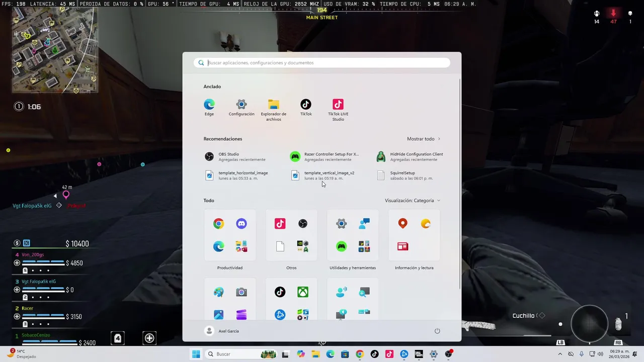Open Settings gear in Utilidades y herramientas

tap(341, 224)
